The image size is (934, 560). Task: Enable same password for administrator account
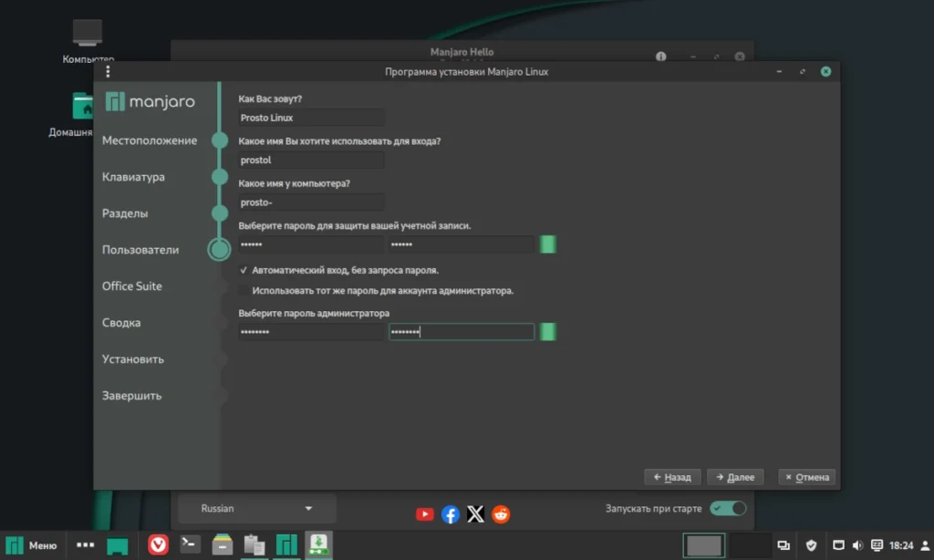coord(244,290)
